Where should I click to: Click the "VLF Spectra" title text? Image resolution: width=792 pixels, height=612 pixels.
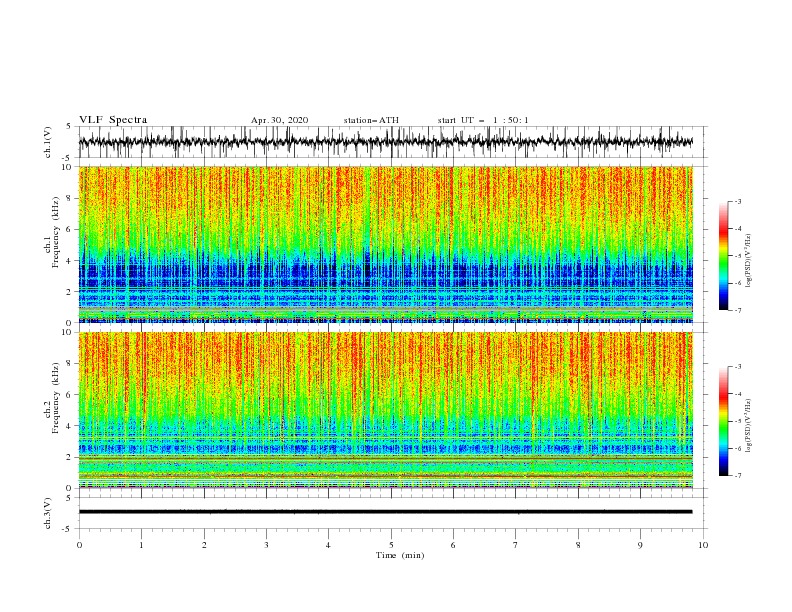[x=113, y=120]
